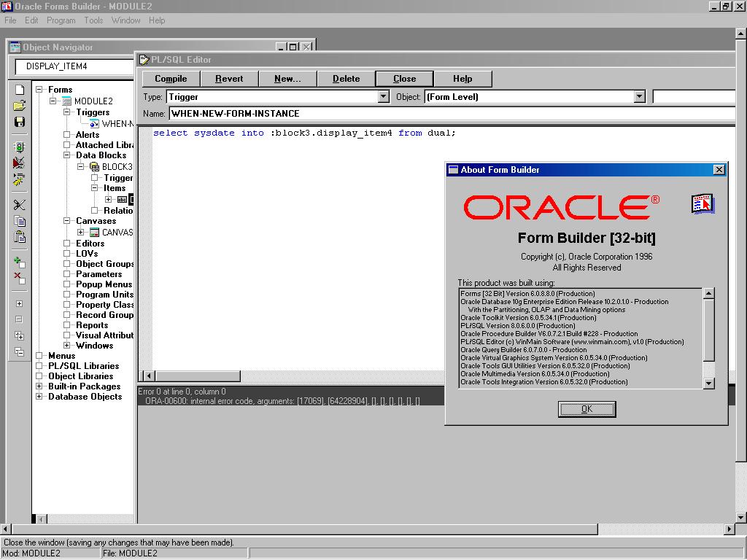Open the Tools menu
The image size is (747, 560).
click(93, 20)
